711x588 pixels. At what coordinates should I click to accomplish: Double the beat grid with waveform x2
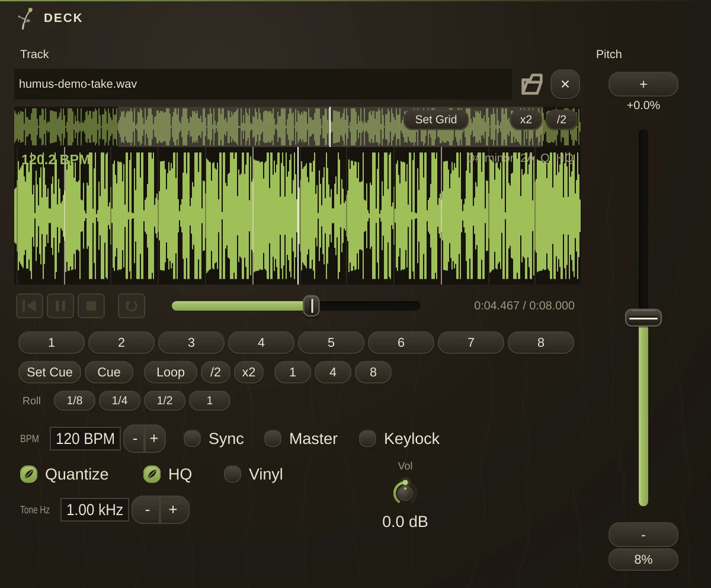click(x=526, y=119)
